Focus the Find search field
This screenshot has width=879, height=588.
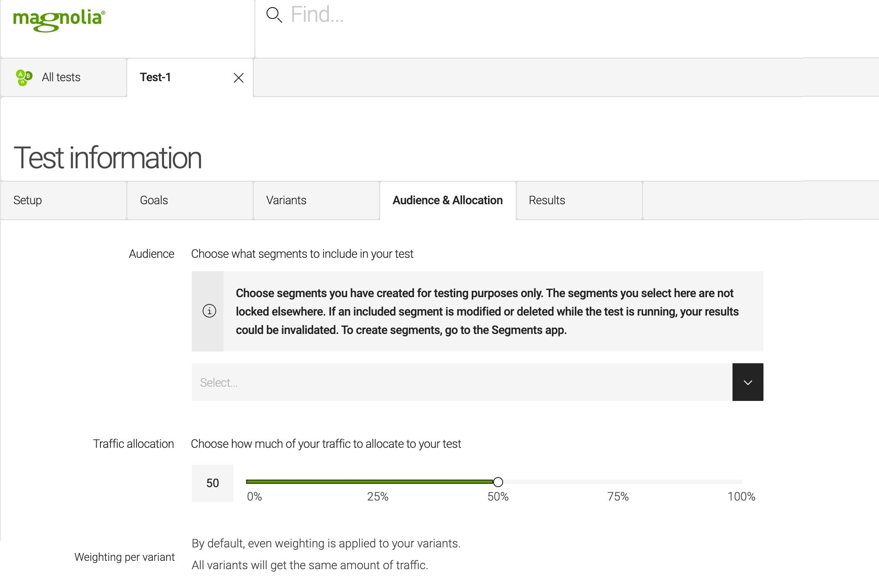[x=502, y=15]
